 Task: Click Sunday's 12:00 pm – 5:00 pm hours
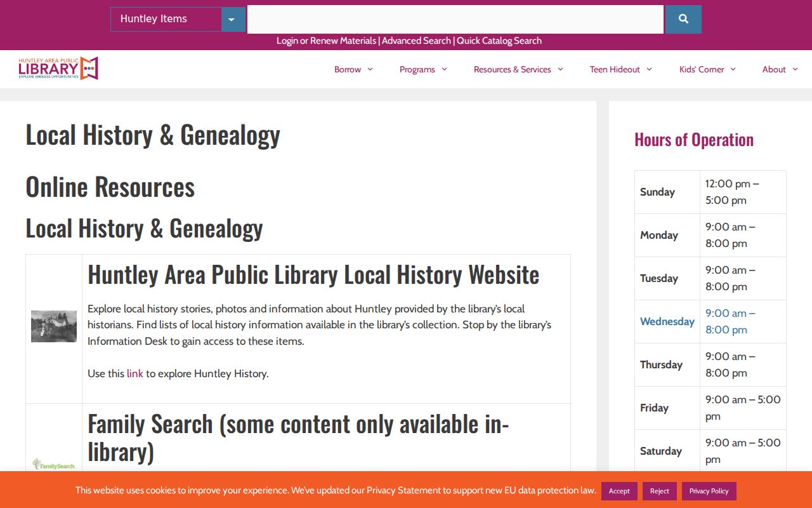(x=732, y=192)
